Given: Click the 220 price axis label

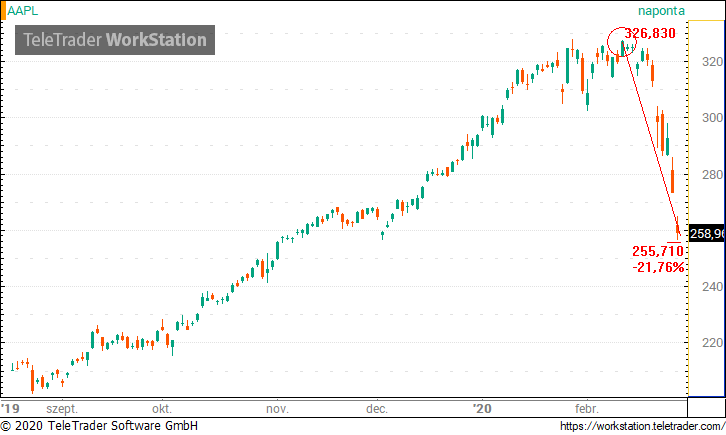Looking at the screenshot, I should tap(712, 343).
